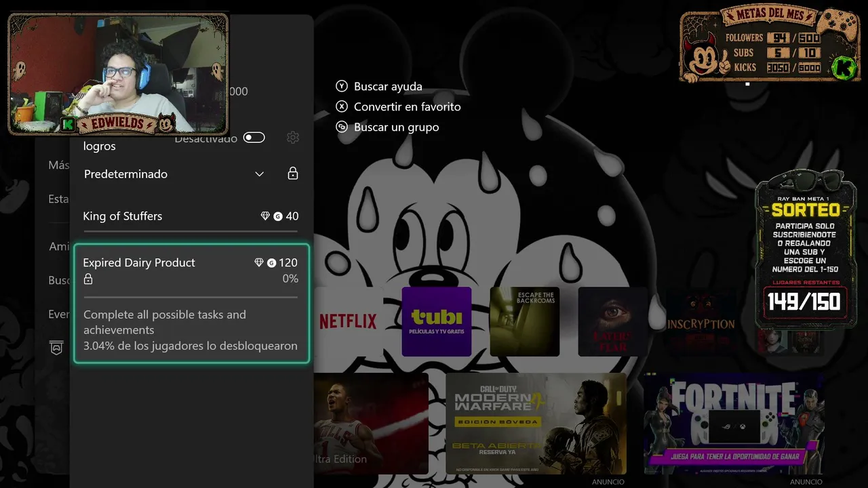Image resolution: width=868 pixels, height=488 pixels.
Task: Click the locked padlock under Expired Dairy Product
Action: coord(88,279)
